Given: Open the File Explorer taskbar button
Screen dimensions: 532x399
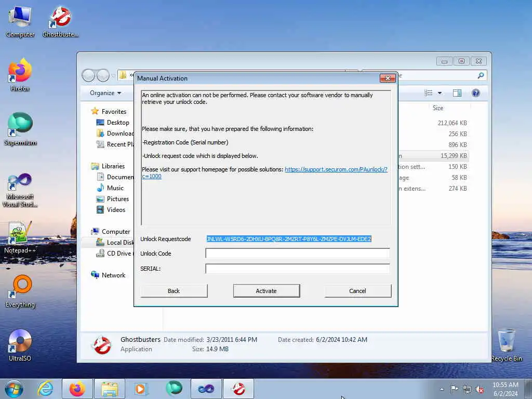Looking at the screenshot, I should click(110, 389).
